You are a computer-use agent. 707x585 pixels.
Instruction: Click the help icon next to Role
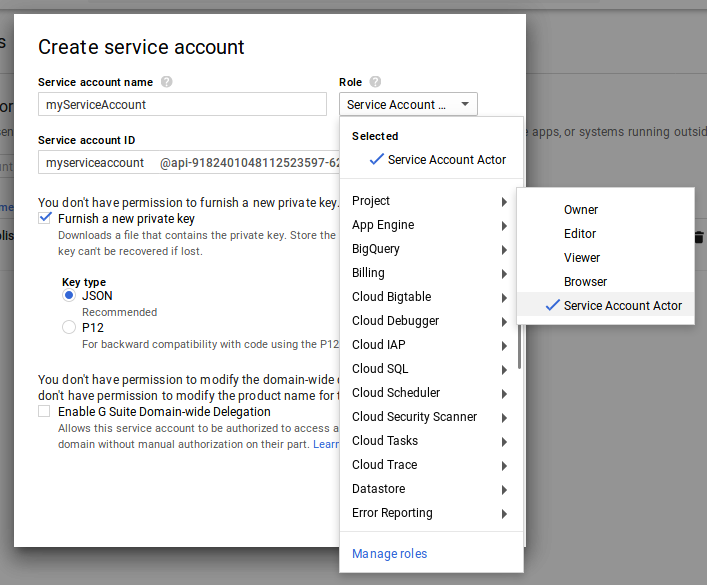(x=375, y=82)
